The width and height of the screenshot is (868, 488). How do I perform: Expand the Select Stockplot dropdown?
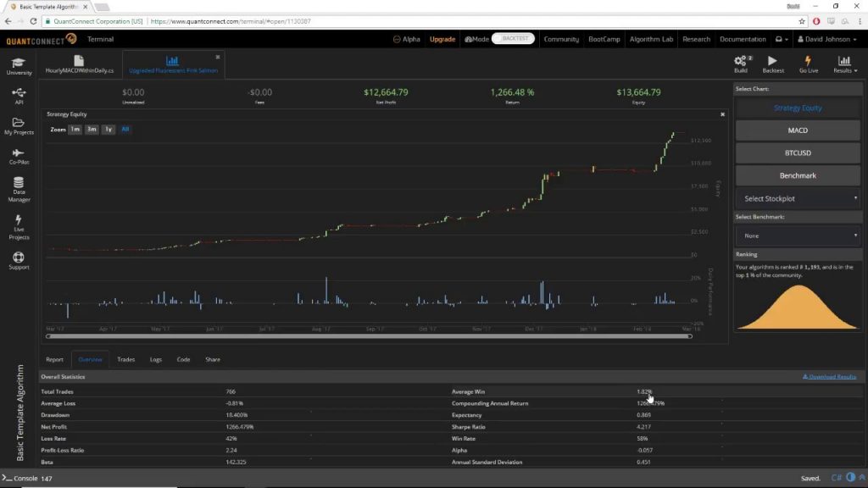click(798, 198)
